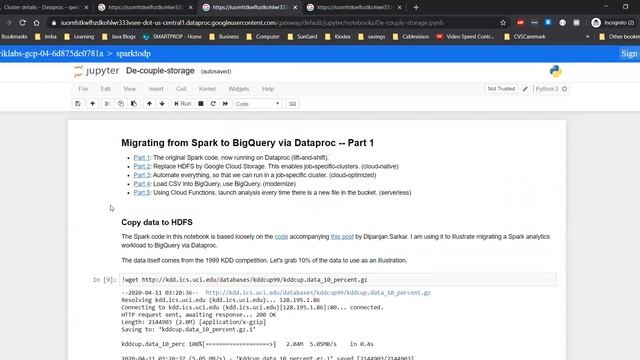Interrupt the kernel with the stop icon
The image size is (640, 360).
pos(201,104)
